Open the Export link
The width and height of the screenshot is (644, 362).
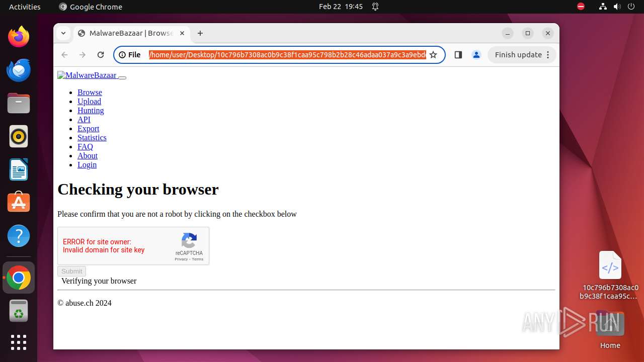(x=88, y=129)
